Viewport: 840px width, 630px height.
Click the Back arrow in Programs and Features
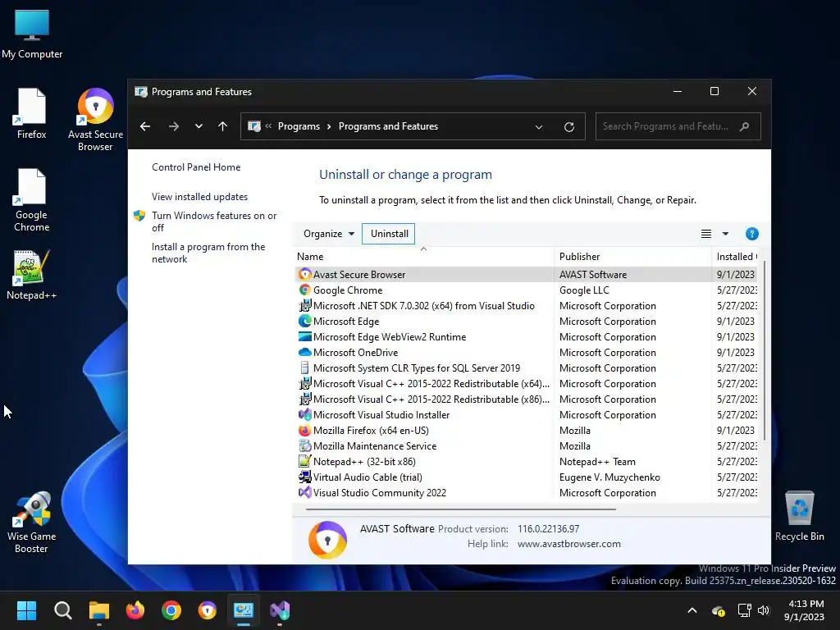145,126
